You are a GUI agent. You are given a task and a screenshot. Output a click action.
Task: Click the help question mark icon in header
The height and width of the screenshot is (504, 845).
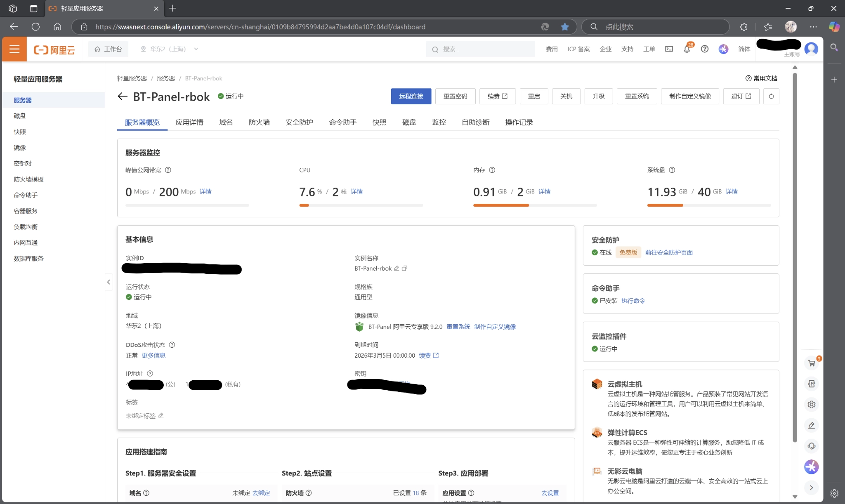pos(704,49)
